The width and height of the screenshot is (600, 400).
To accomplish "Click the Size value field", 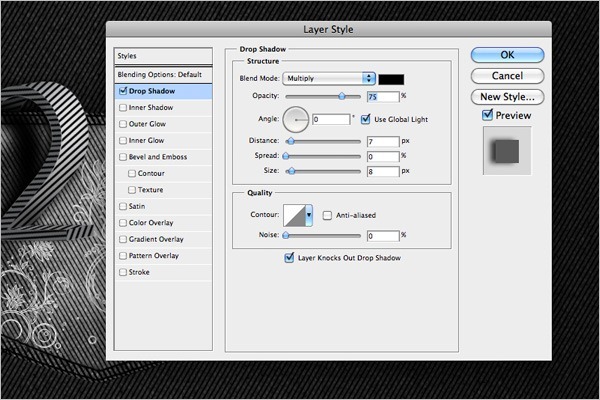I will [x=383, y=171].
